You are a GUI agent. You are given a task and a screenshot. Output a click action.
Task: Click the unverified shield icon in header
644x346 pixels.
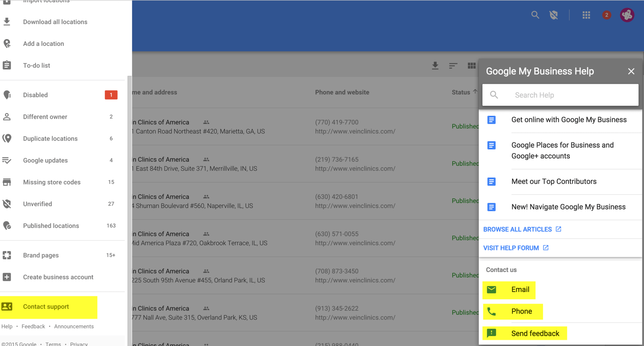click(x=554, y=15)
